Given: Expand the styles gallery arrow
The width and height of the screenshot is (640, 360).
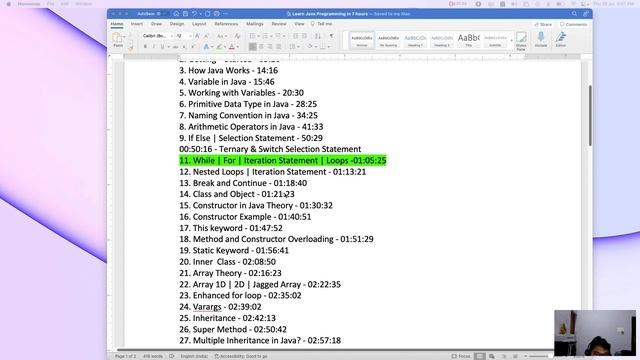Looking at the screenshot, I should [511, 40].
